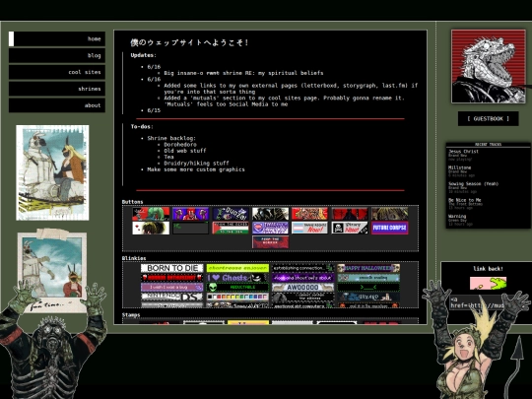The height and width of the screenshot is (399, 532).
Task: Click the 'Tea' to-do item
Action: 168,157
